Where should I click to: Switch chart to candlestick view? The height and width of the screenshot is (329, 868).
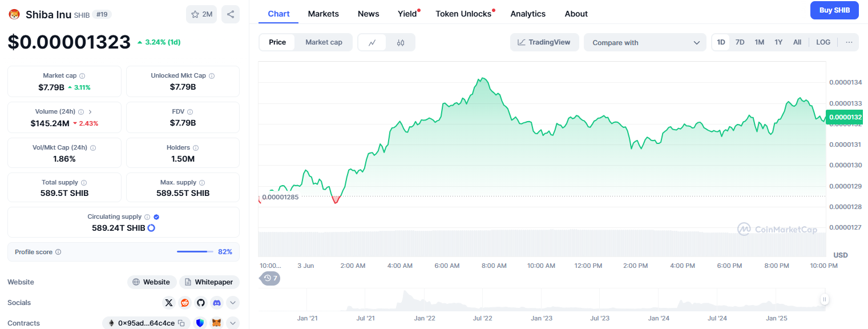coord(401,42)
